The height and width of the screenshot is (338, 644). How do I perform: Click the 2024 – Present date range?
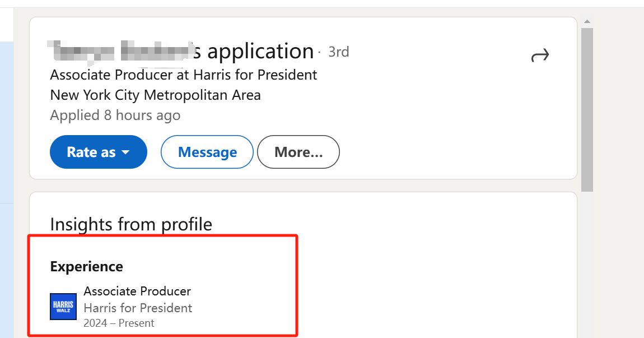point(119,323)
